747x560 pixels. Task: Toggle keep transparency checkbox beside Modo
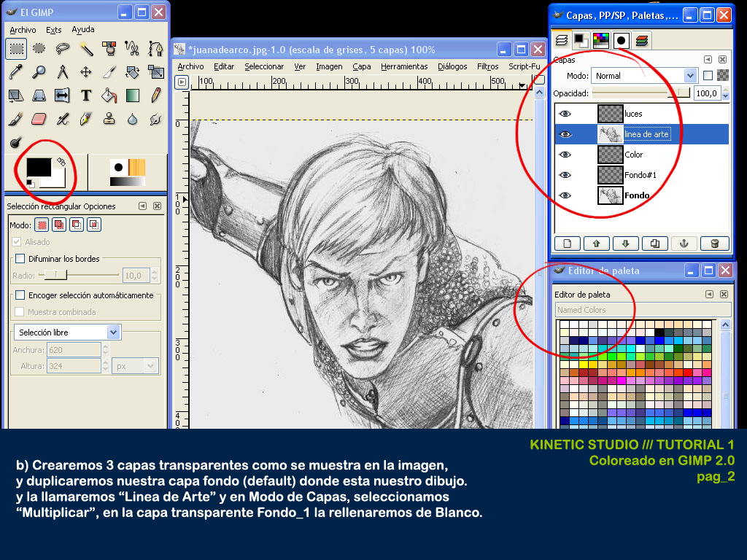(708, 75)
